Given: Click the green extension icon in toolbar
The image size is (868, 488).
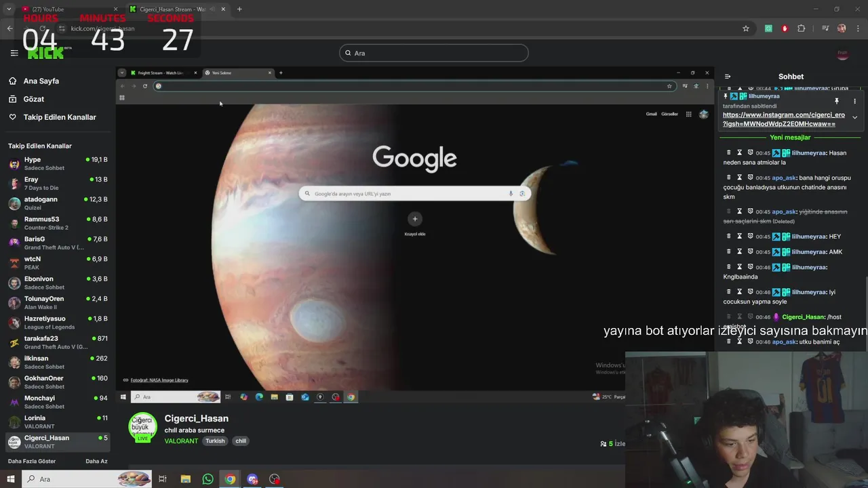Looking at the screenshot, I should coord(768,28).
